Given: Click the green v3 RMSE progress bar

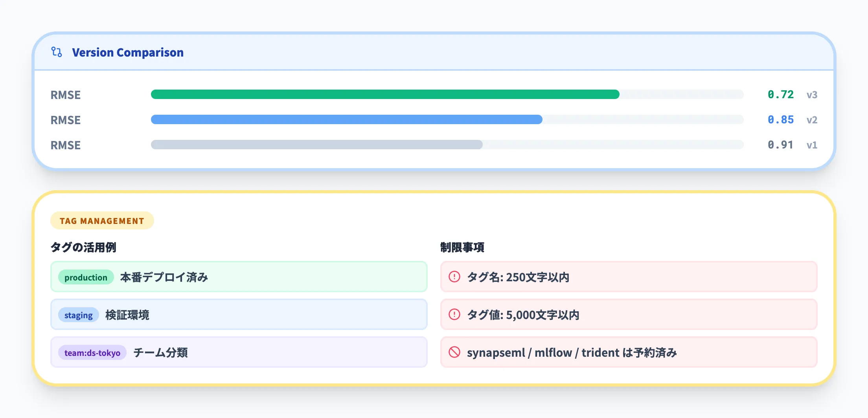Looking at the screenshot, I should coord(385,95).
